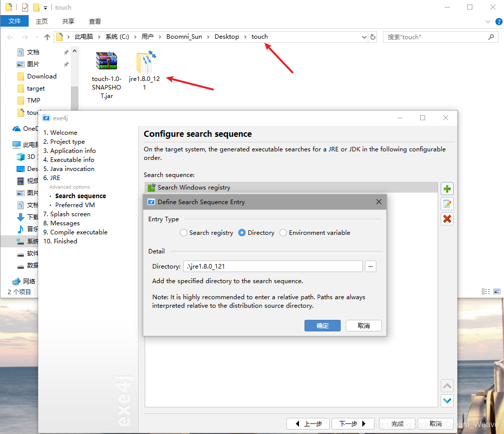
Task: Delete the selected search sequence entry
Action: 447,219
